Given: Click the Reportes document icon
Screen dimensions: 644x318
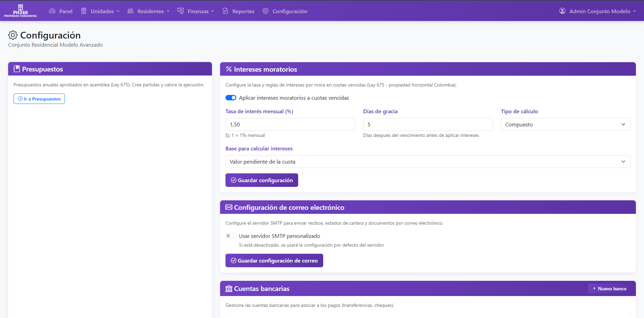Looking at the screenshot, I should click(225, 11).
